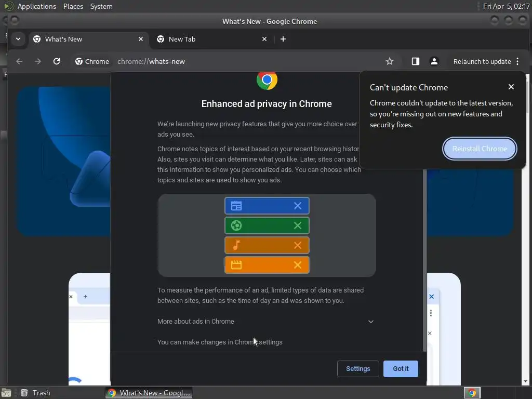Click the dialog's vertical scrollbar
Screen dimensions: 532x399
[424, 260]
